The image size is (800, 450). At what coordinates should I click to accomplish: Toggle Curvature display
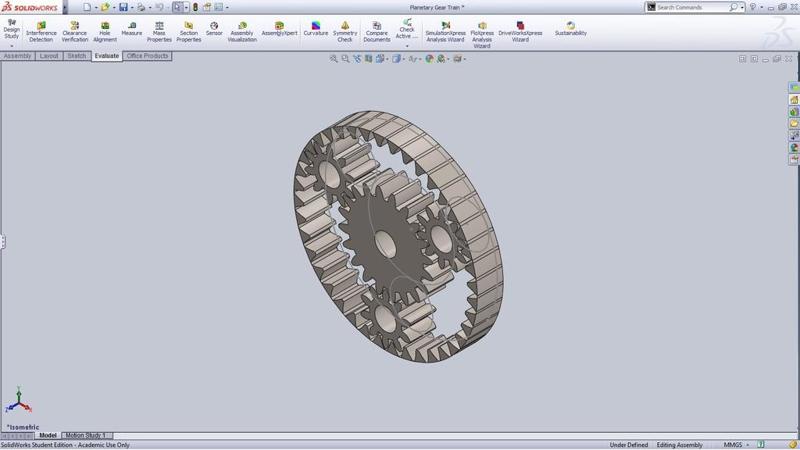click(x=316, y=29)
